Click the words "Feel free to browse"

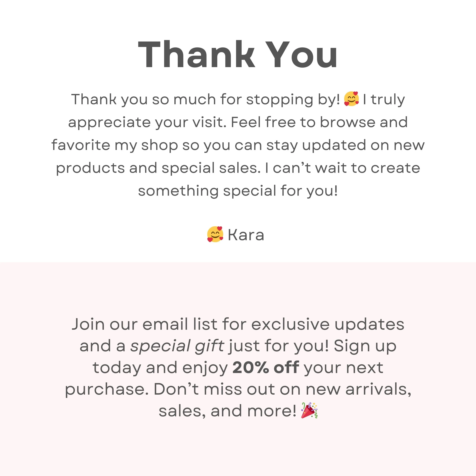303,122
